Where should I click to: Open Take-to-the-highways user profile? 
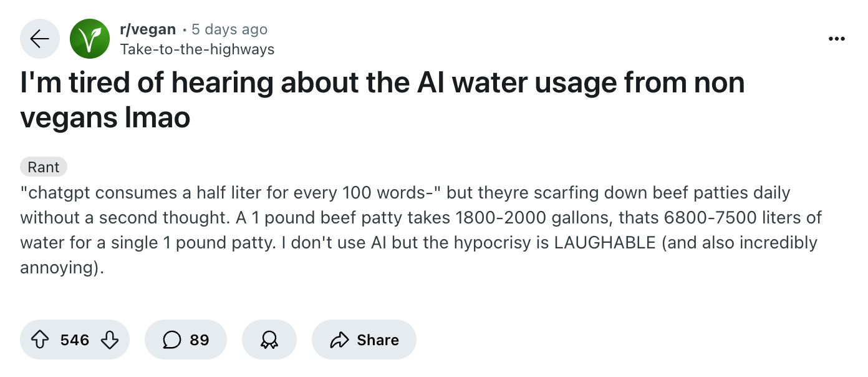pos(196,49)
